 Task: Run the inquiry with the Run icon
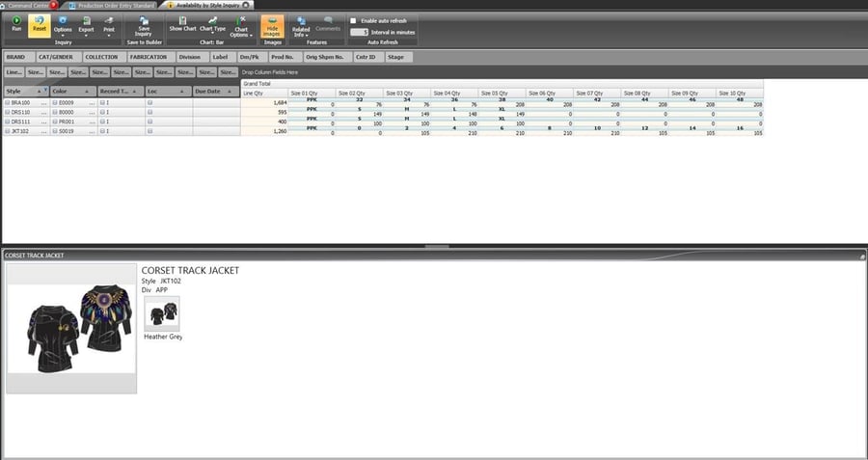tap(16, 23)
